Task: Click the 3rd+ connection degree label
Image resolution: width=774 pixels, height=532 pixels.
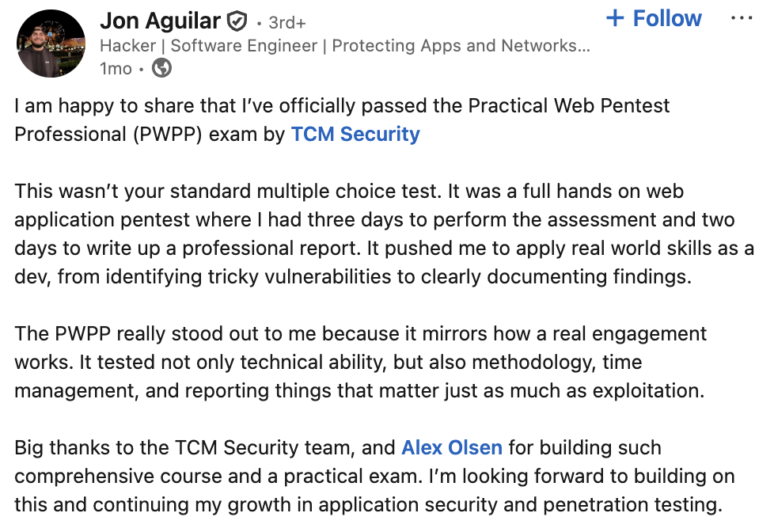Action: tap(287, 22)
